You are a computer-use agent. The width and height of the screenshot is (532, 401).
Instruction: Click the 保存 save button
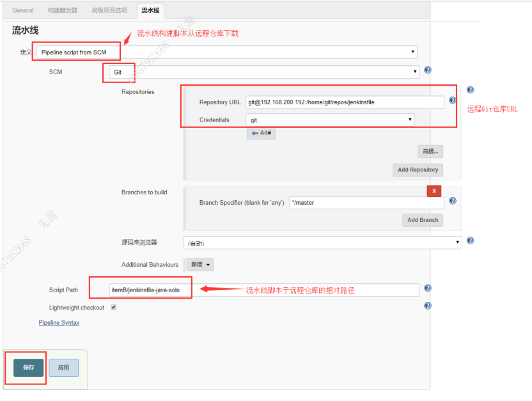point(29,368)
